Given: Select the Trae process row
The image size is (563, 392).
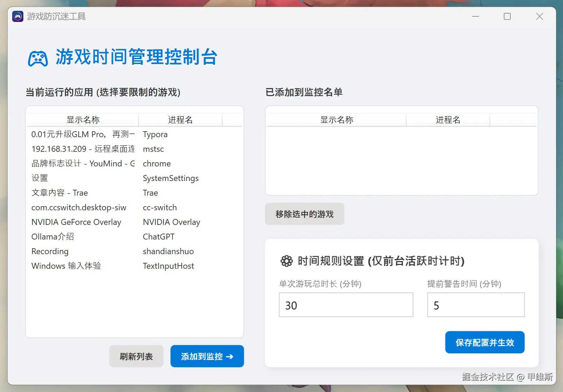Looking at the screenshot, I should (x=134, y=193).
